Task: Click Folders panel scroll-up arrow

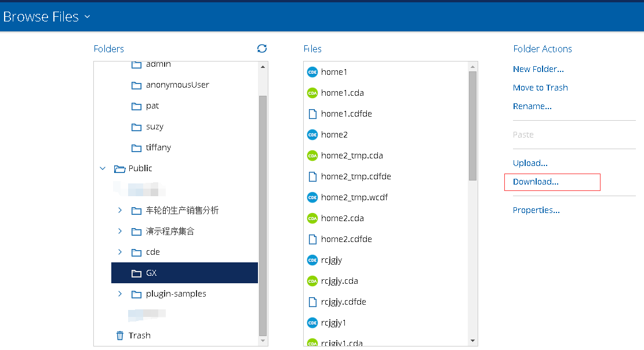Action: pyautogui.click(x=263, y=67)
